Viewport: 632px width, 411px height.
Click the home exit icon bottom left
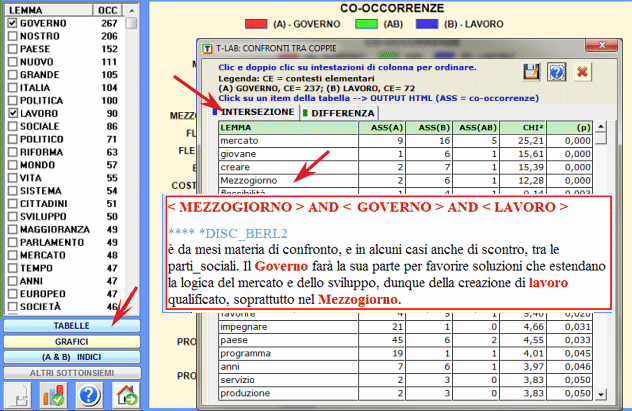tap(126, 395)
